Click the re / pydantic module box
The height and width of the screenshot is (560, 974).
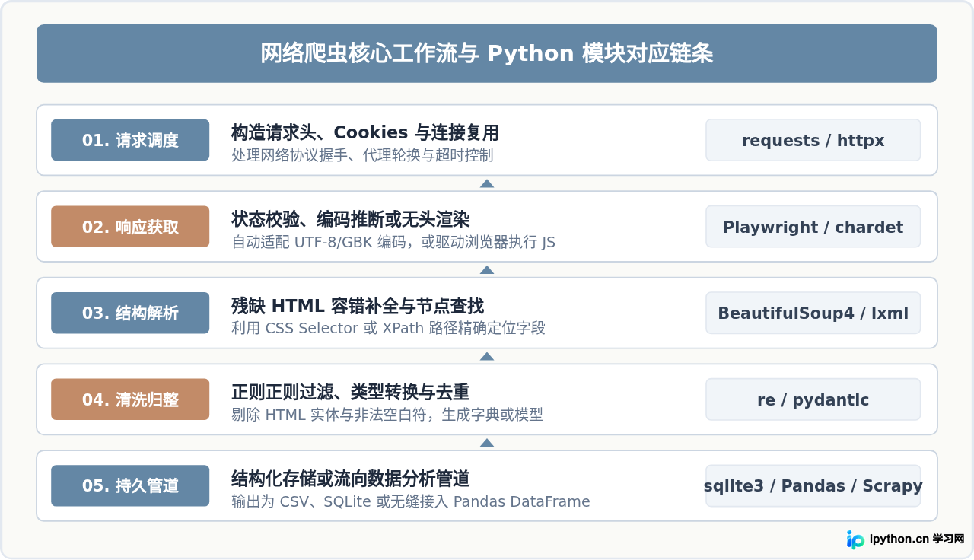click(x=813, y=399)
